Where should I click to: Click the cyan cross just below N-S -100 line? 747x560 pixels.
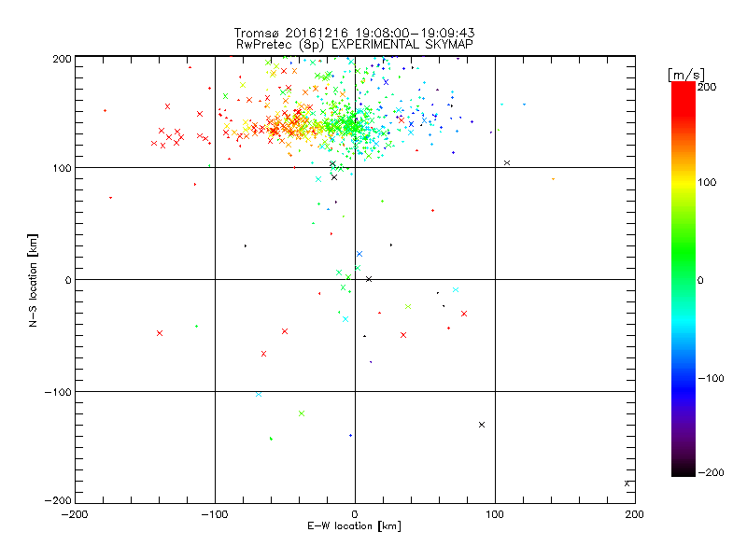click(259, 394)
